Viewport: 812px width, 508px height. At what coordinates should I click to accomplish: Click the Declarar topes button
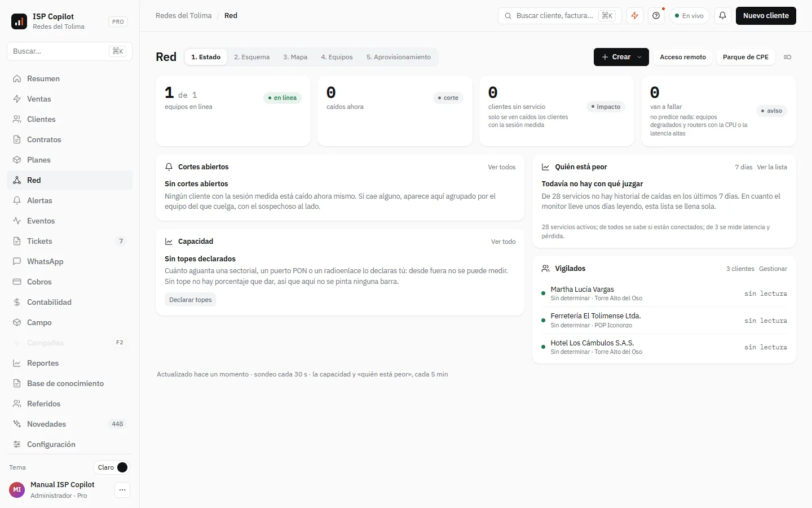point(191,300)
